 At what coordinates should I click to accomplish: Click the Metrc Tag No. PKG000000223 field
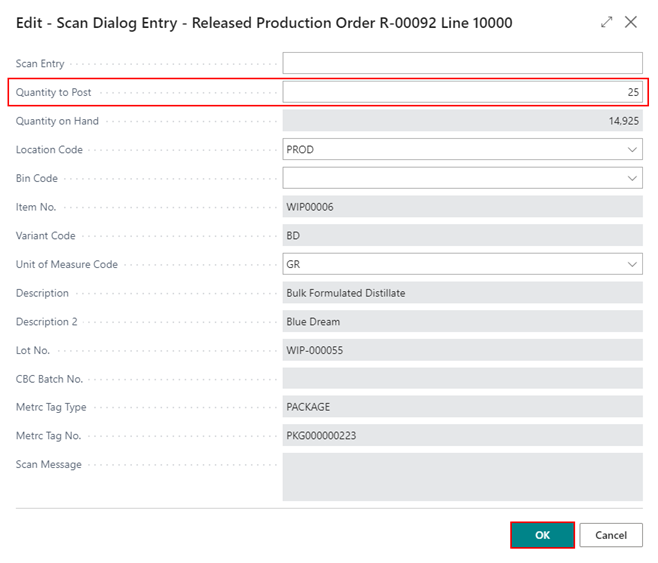pos(462,436)
